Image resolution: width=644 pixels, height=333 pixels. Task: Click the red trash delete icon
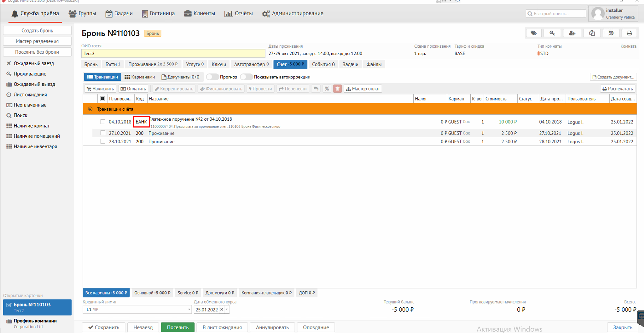tap(337, 89)
